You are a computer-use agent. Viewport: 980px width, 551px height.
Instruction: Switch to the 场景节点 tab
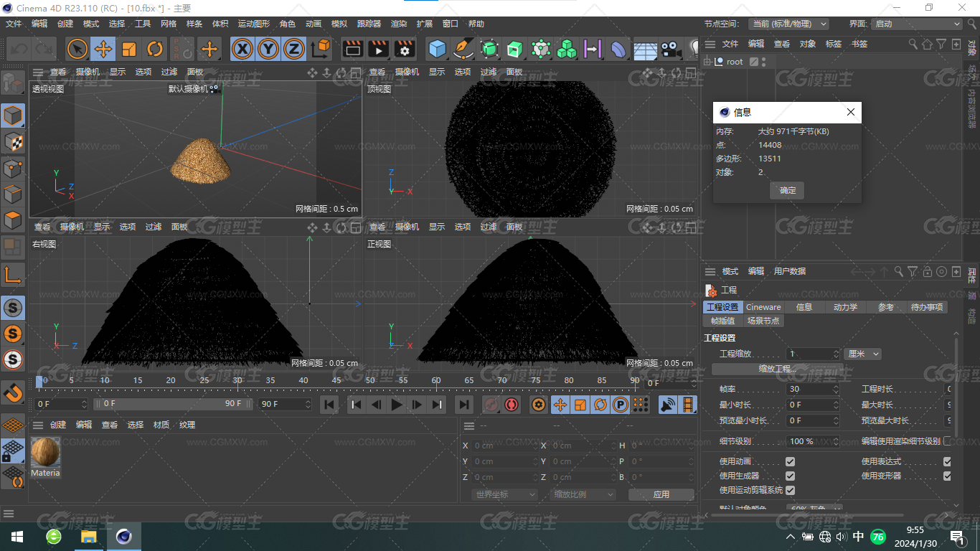763,321
